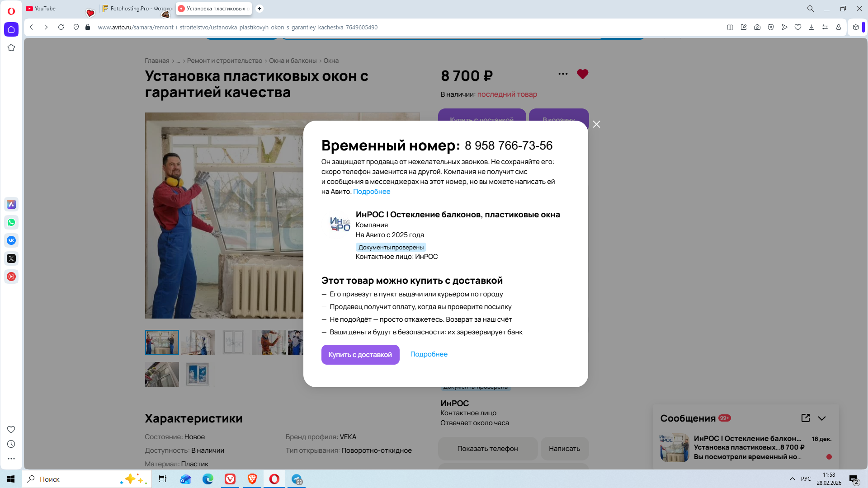Reload the current page

click(x=61, y=27)
